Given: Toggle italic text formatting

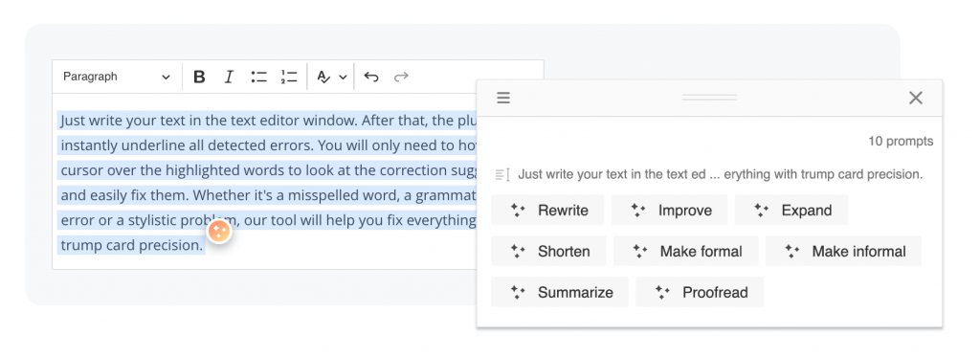Looking at the screenshot, I should point(229,77).
